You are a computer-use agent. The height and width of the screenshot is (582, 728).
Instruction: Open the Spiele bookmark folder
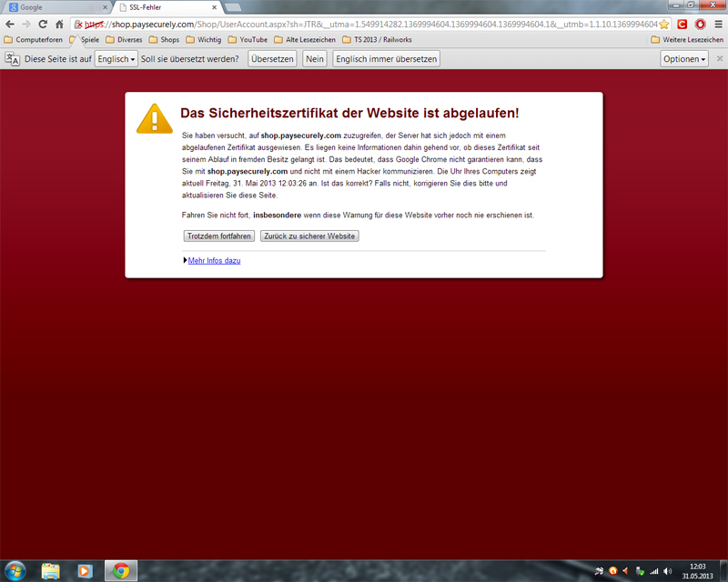point(84,40)
